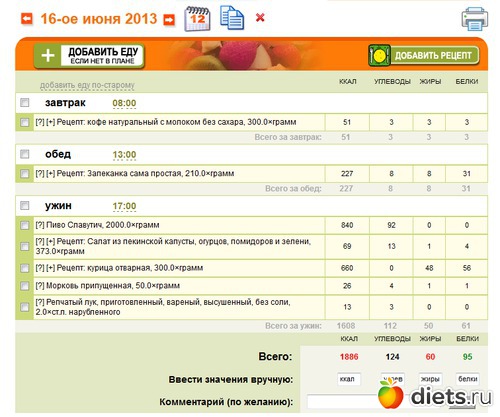Image resolution: width=500 pixels, height=417 pixels.
Task: Click the printer icon
Action: tap(475, 19)
